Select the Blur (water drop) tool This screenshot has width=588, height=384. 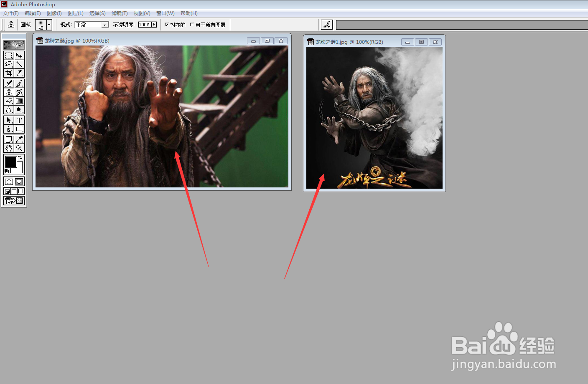click(x=9, y=110)
